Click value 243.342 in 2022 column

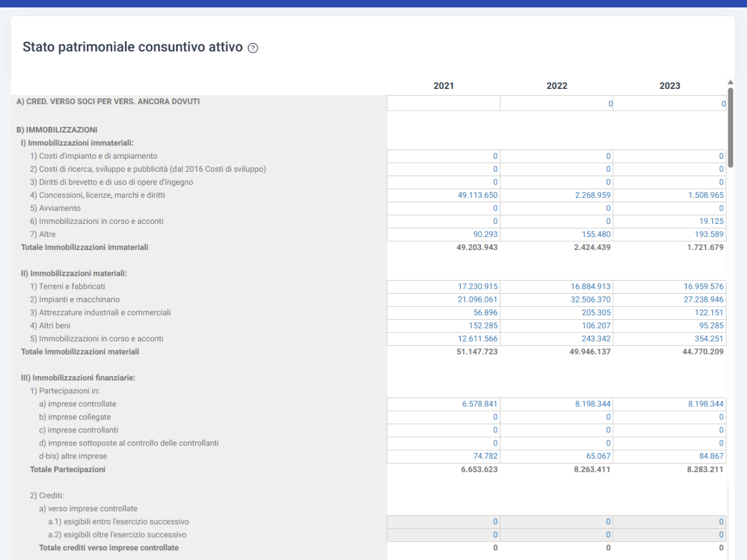click(x=596, y=339)
